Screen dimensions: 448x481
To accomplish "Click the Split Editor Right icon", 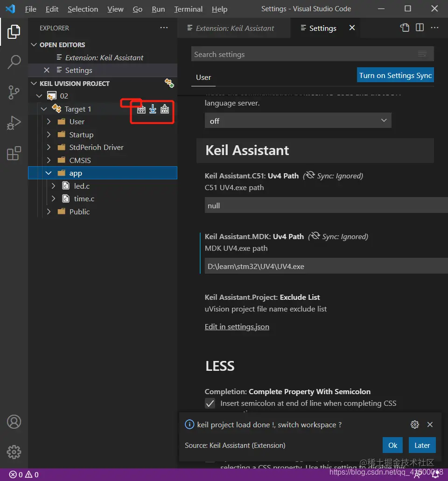I will [420, 28].
